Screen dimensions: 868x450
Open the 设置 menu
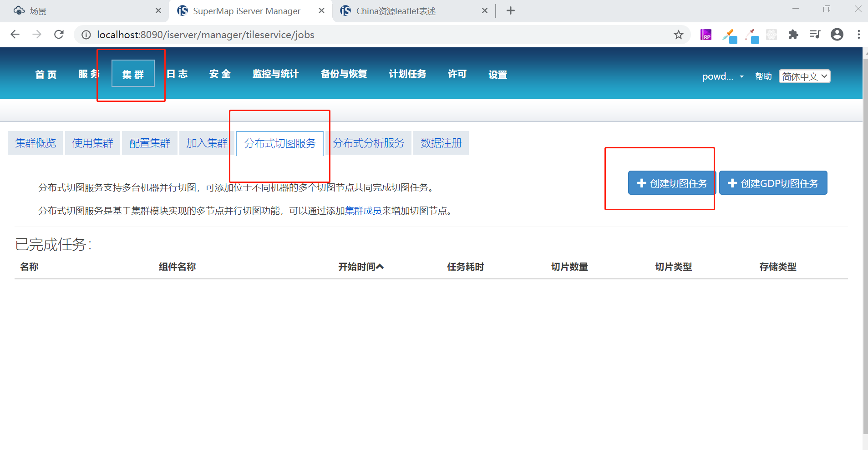click(x=498, y=75)
